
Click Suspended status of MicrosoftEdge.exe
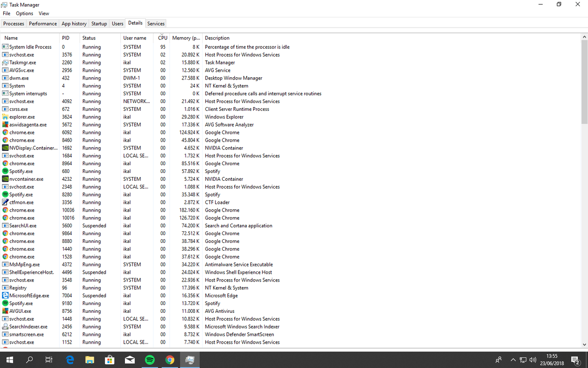pyautogui.click(x=94, y=296)
